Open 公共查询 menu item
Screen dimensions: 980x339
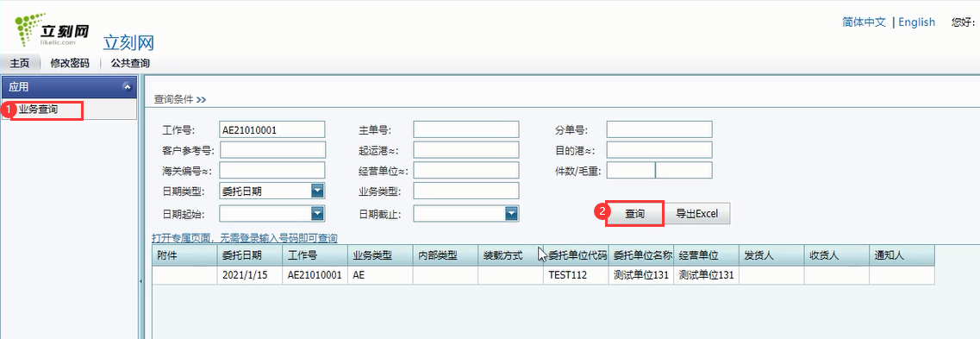click(x=130, y=63)
